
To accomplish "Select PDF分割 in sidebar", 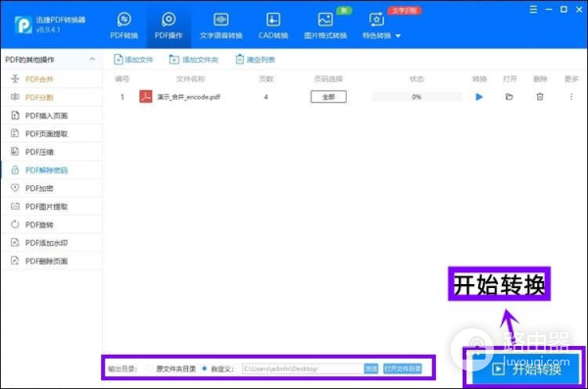I will pos(52,97).
